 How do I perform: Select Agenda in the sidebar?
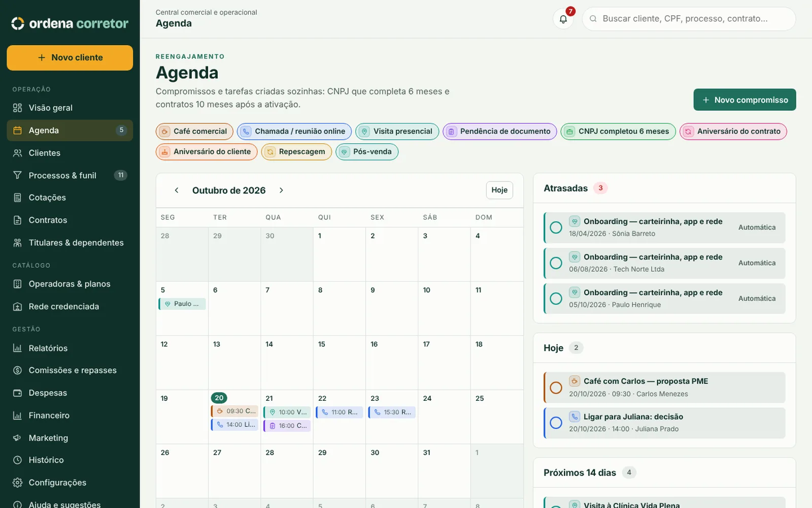pos(70,131)
